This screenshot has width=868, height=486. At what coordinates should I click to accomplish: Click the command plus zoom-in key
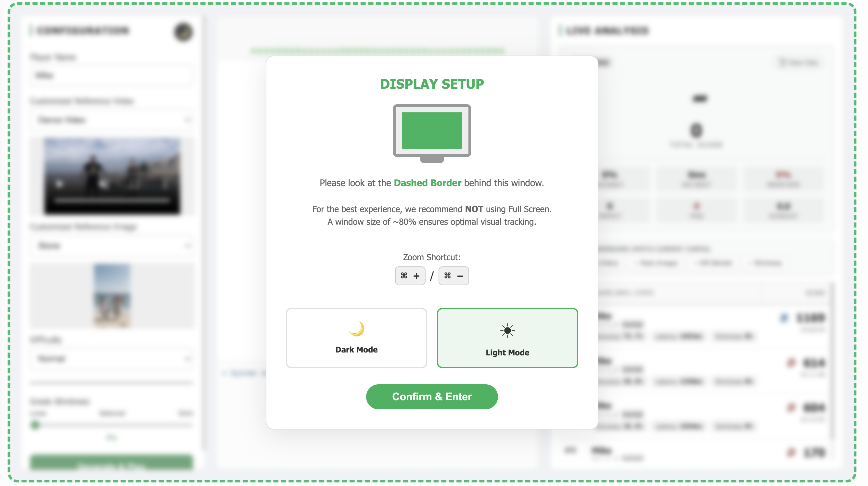pyautogui.click(x=410, y=276)
